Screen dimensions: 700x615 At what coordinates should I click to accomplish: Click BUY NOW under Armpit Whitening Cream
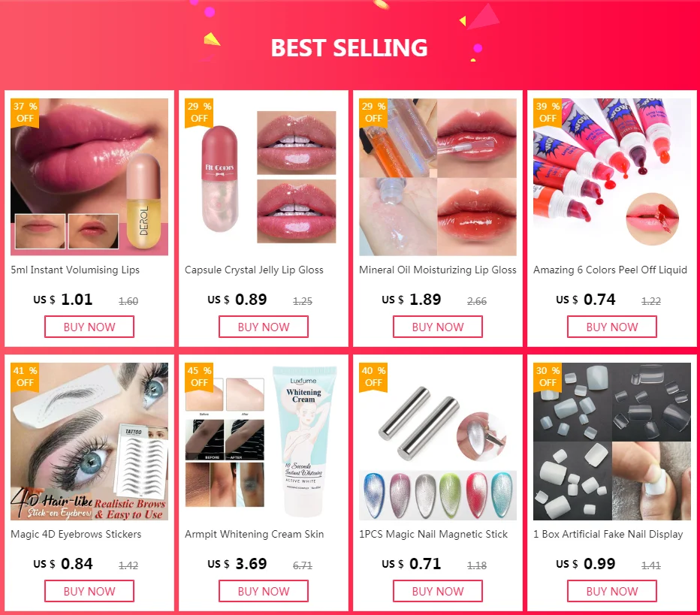point(264,591)
